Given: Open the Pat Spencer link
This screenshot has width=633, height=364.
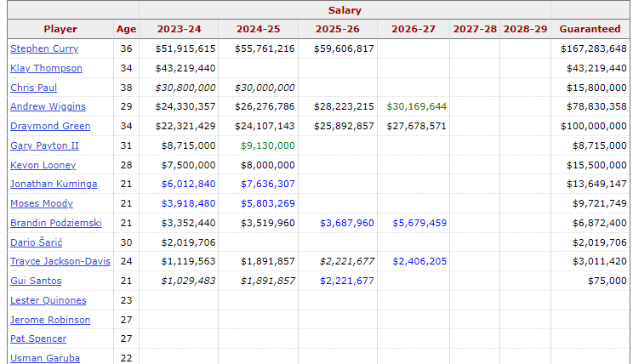Looking at the screenshot, I should (x=38, y=339).
